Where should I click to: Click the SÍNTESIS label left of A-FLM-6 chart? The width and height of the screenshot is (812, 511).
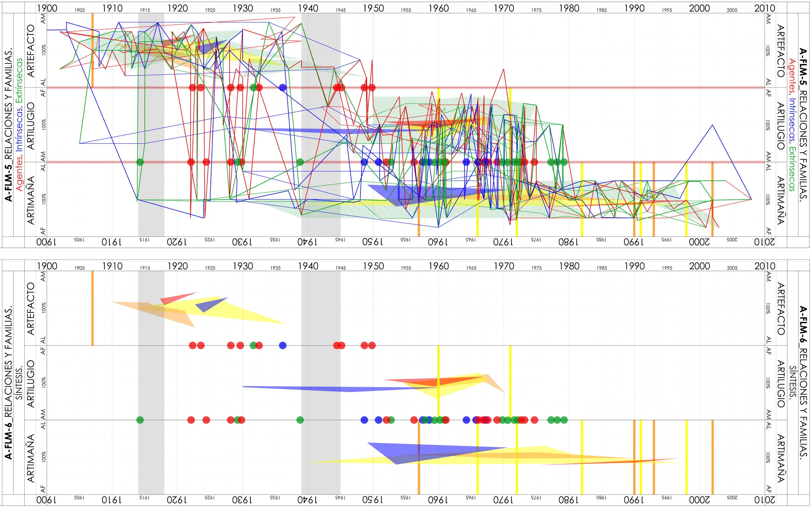[x=19, y=383]
